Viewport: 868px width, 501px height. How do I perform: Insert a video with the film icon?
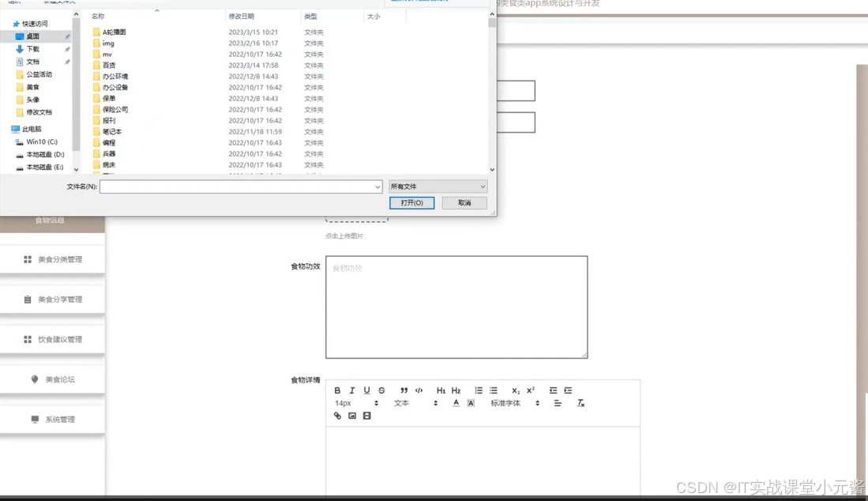point(366,416)
